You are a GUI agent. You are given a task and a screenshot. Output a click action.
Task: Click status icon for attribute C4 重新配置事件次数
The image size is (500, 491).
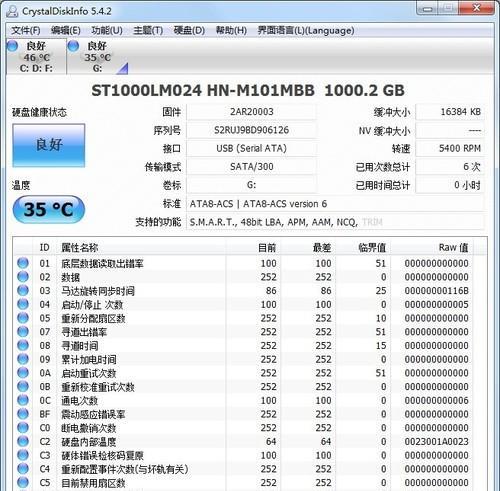[x=23, y=468]
